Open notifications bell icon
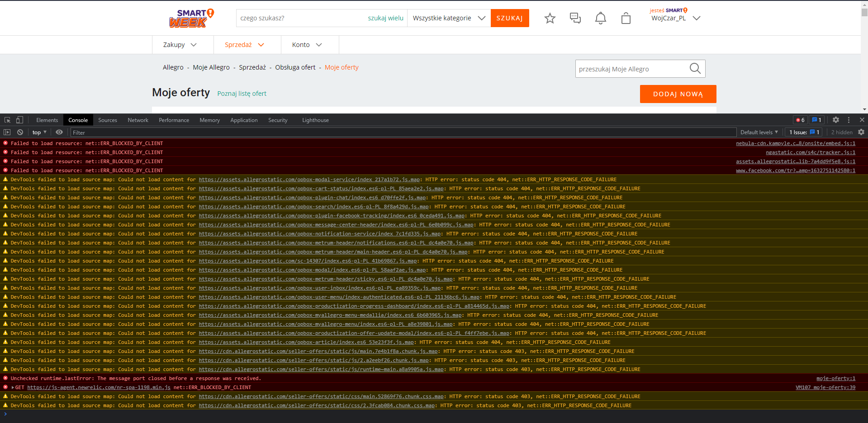This screenshot has height=423, width=868. click(x=600, y=19)
